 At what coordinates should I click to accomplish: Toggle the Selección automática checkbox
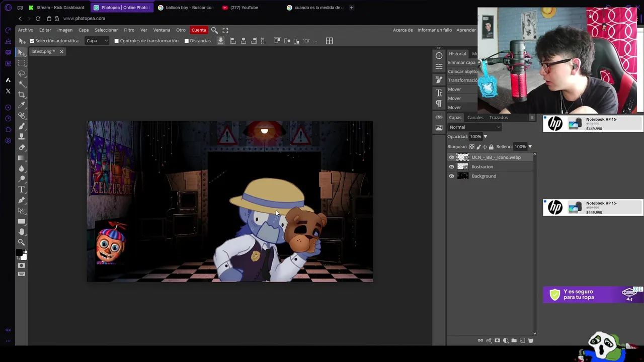pyautogui.click(x=32, y=41)
